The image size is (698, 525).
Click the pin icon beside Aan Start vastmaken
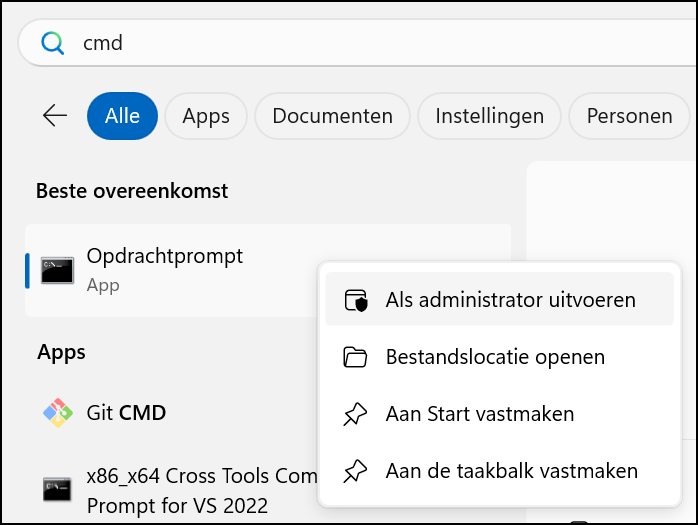point(355,414)
